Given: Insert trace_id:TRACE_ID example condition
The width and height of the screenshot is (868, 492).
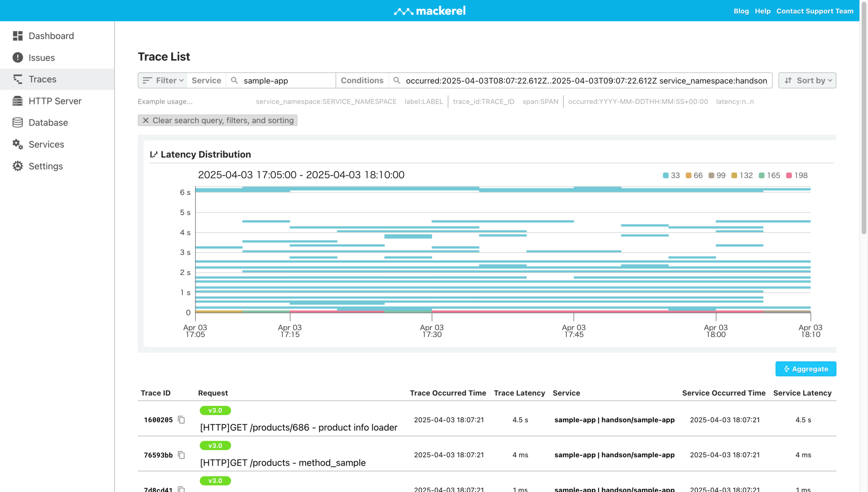Looking at the screenshot, I should tap(483, 102).
